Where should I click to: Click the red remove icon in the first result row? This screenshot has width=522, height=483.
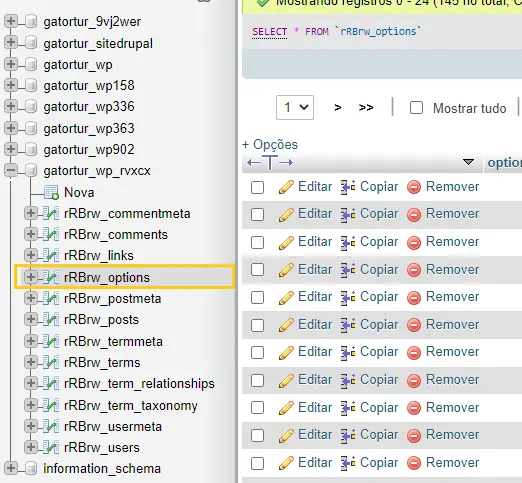click(x=414, y=187)
